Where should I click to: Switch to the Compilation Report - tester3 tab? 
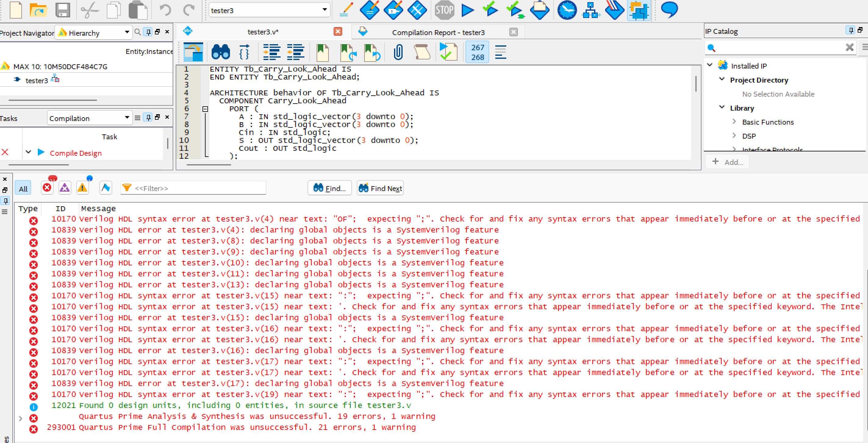point(438,32)
